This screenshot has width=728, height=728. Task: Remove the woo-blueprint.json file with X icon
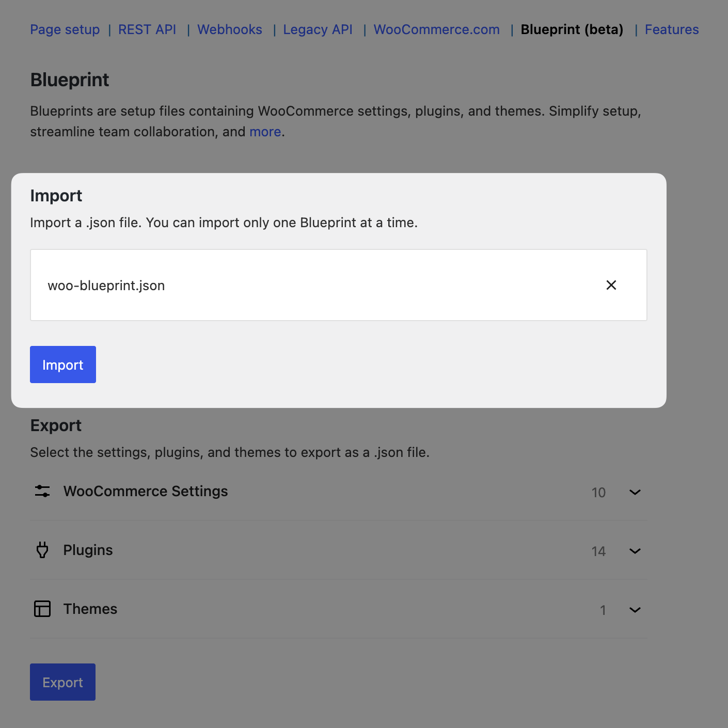tap(611, 285)
